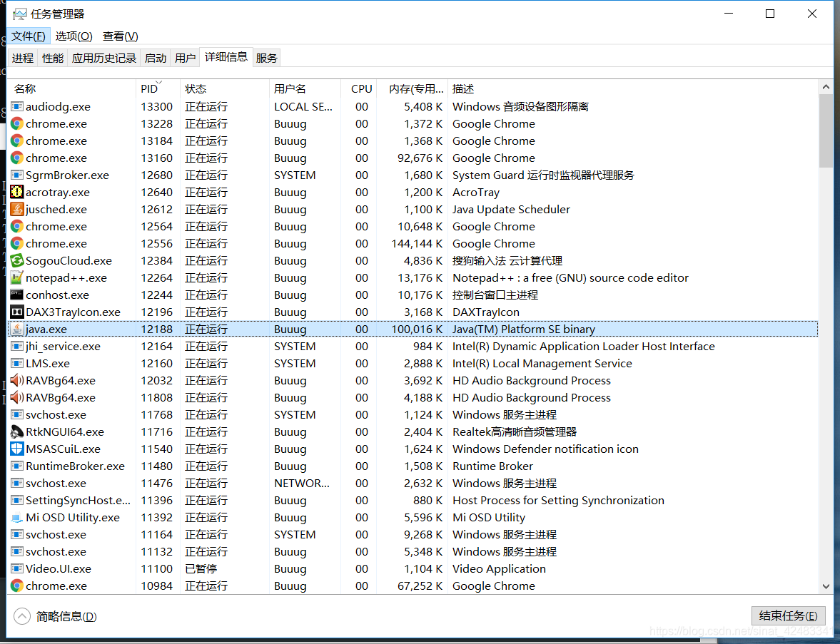840x644 pixels.
Task: Click the acrotray.exe icon
Action: [17, 192]
